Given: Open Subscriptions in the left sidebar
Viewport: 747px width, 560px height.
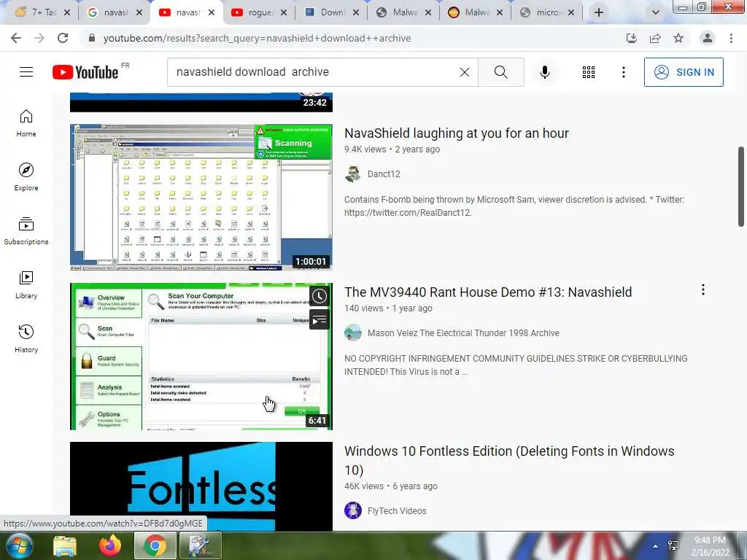Looking at the screenshot, I should tap(26, 230).
